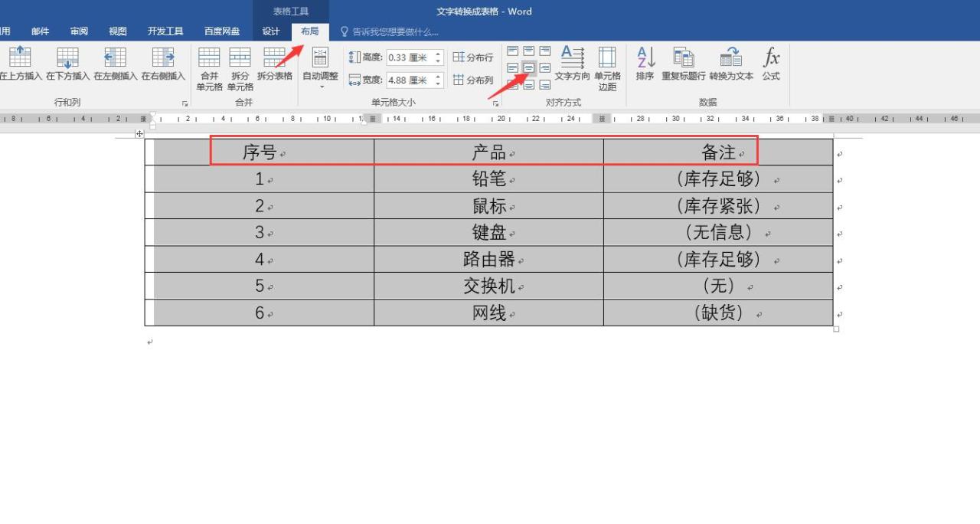Align bottom center in cell
This screenshot has height=524, width=980.
528,84
